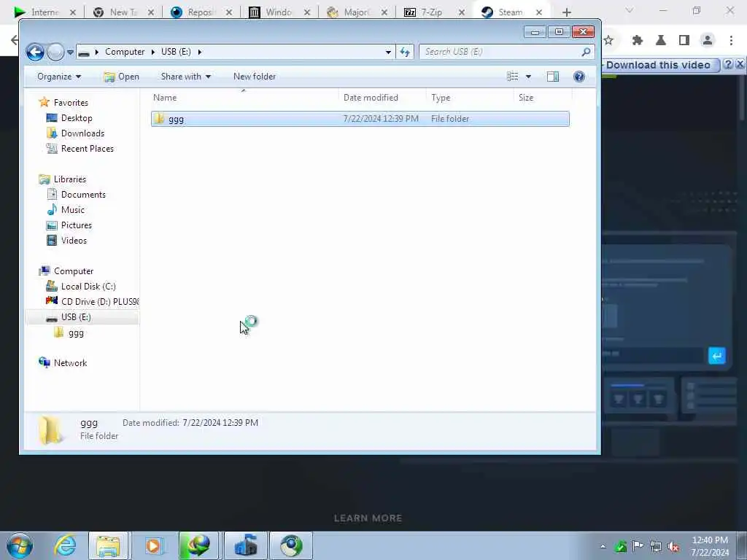
Task: Open the Pictures library
Action: pos(76,225)
